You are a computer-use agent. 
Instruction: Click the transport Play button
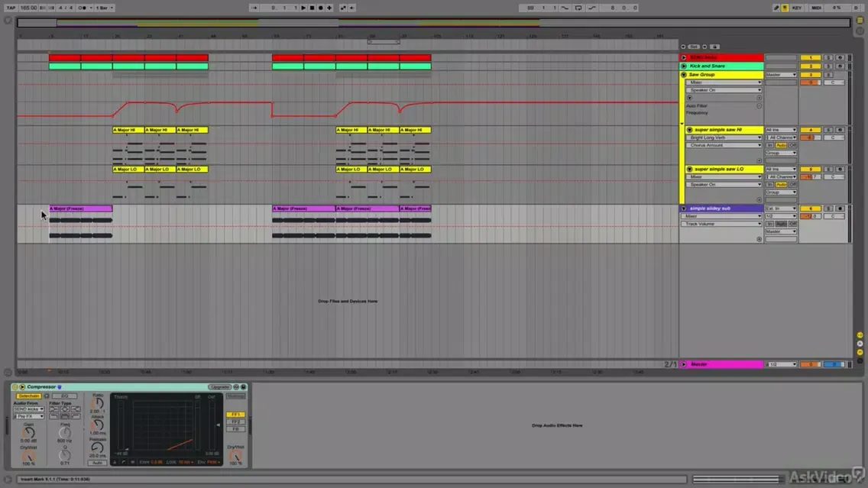(303, 8)
